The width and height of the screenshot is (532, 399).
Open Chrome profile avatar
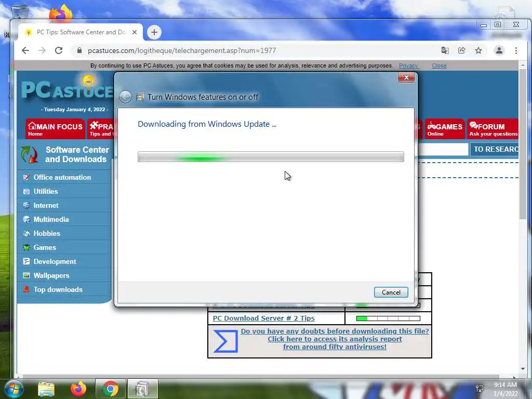[x=499, y=50]
